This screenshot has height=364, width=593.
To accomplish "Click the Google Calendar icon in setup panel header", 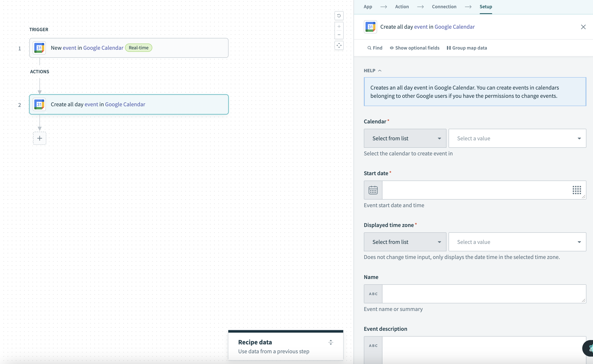I will click(370, 27).
